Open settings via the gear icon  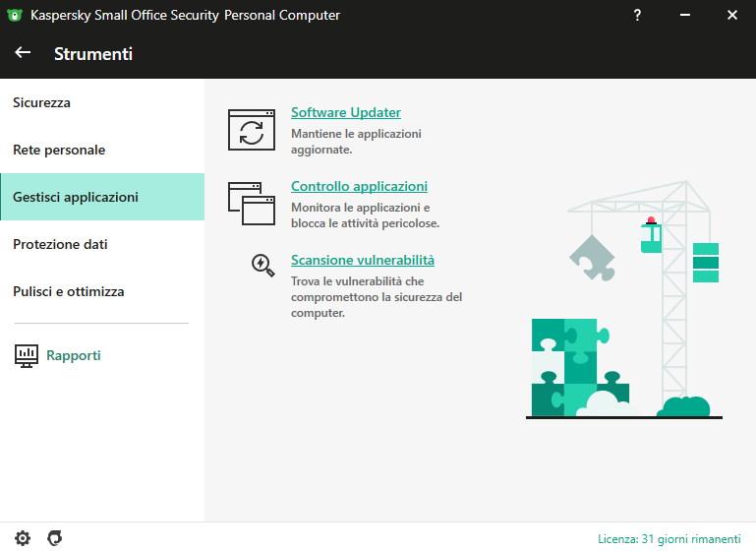coord(23,537)
